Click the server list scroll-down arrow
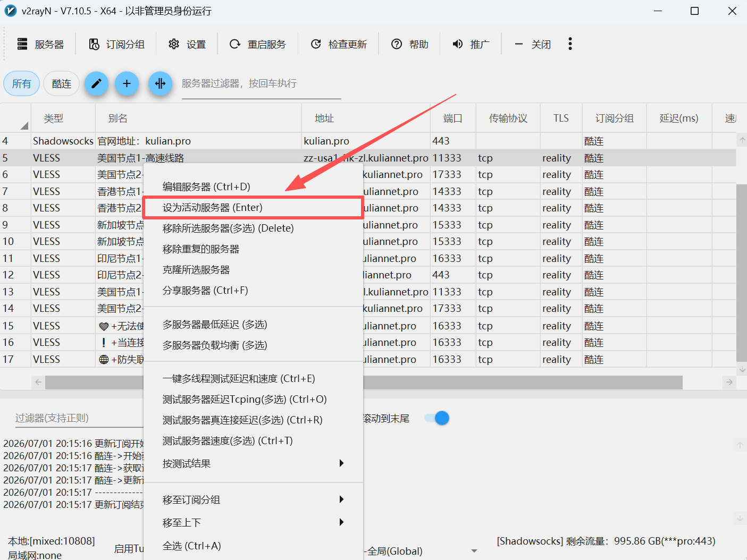 coord(742,370)
